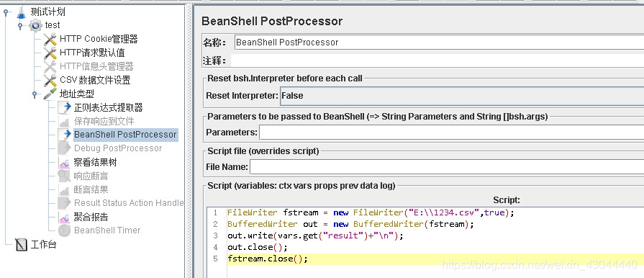Viewport: 644px width, 278px height.
Task: Click the Result Status Action Handler icon
Action: [65, 203]
